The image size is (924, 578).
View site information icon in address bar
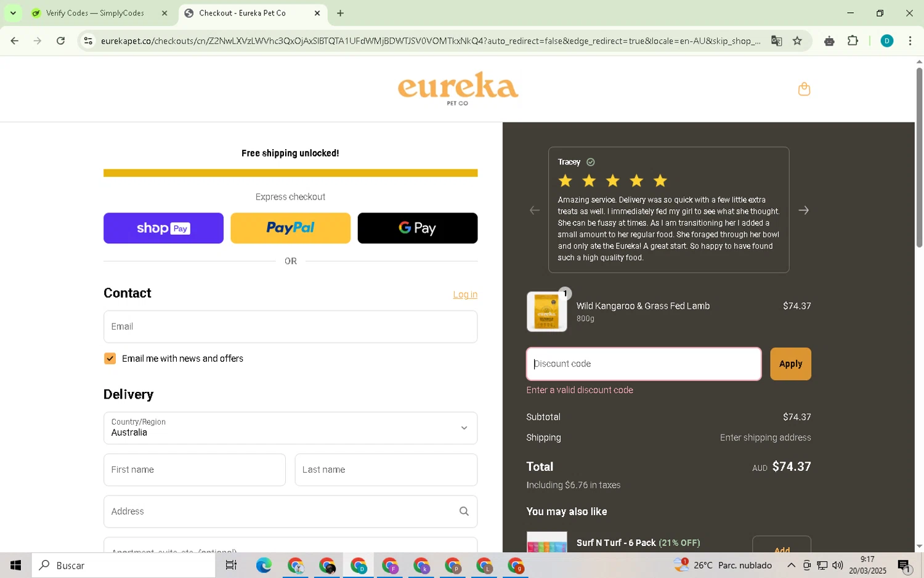[x=88, y=41]
